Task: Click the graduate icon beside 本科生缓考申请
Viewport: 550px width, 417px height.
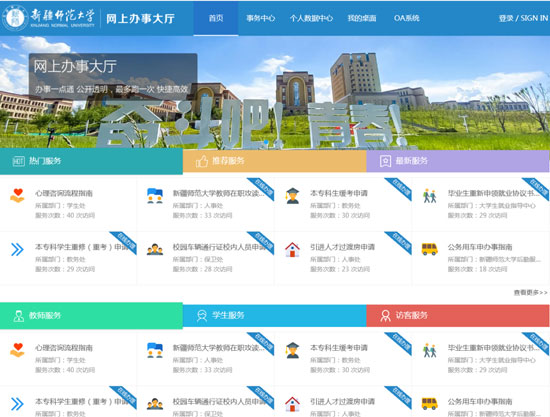Action: coord(292,196)
